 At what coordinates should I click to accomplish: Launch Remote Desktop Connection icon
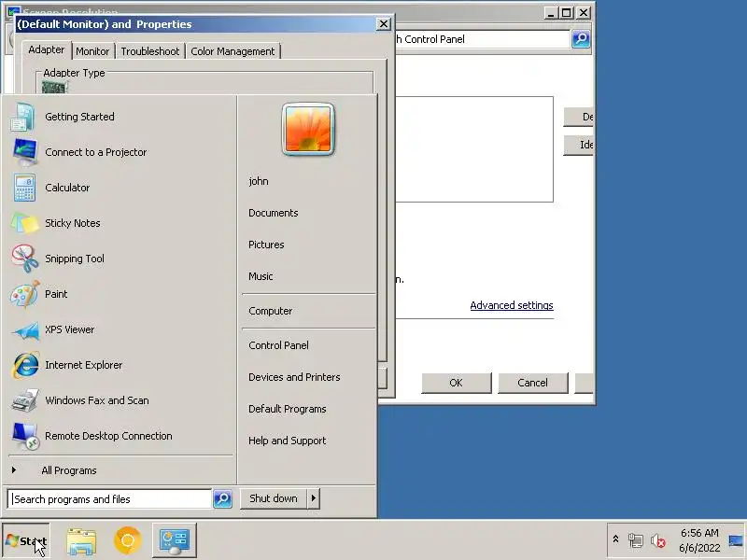click(25, 436)
